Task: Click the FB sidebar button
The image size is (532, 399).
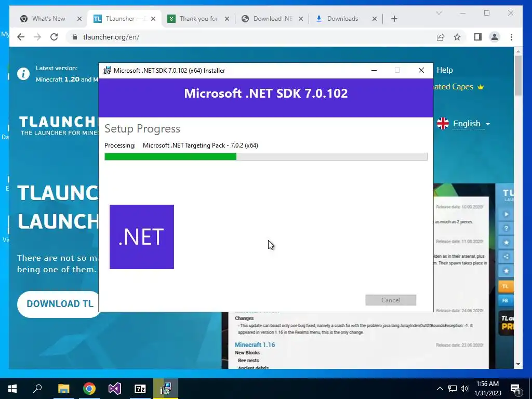Action: pyautogui.click(x=506, y=301)
